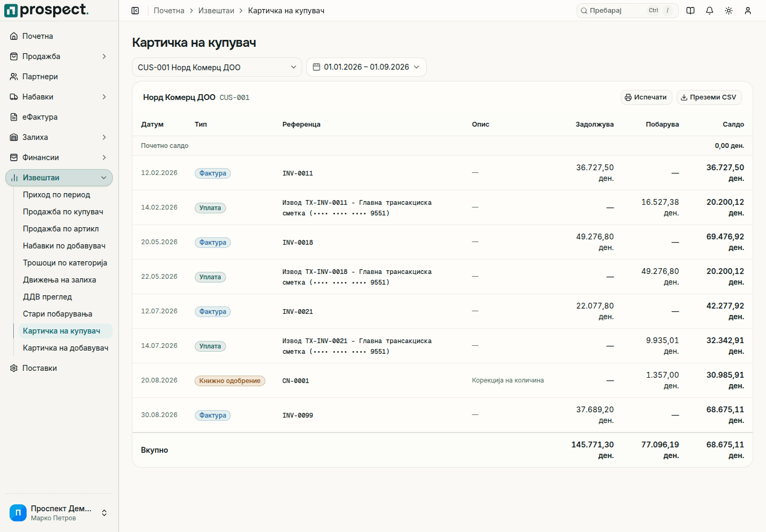Open the notifications bell

tap(710, 11)
